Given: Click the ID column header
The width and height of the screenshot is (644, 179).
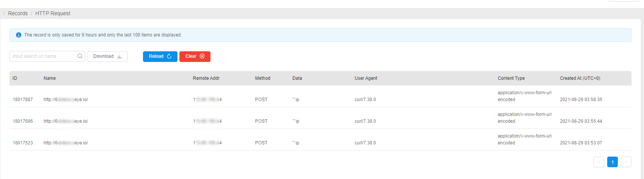Looking at the screenshot, I should point(15,78).
